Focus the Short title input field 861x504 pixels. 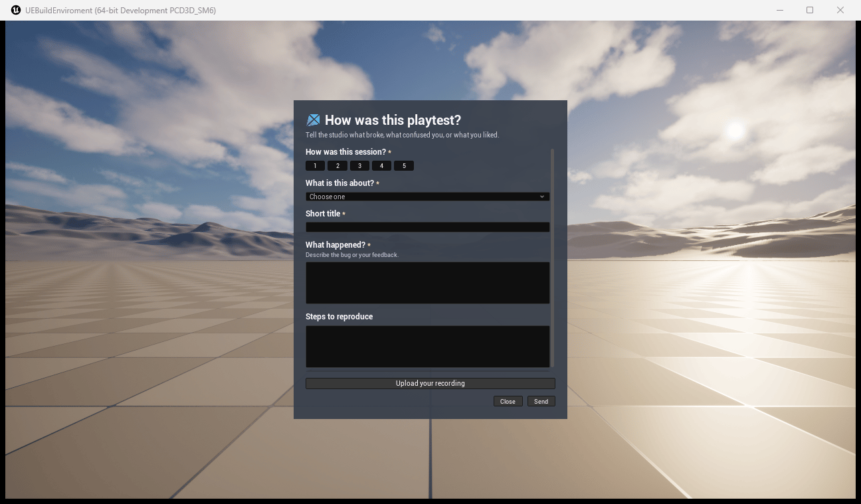[x=427, y=227]
